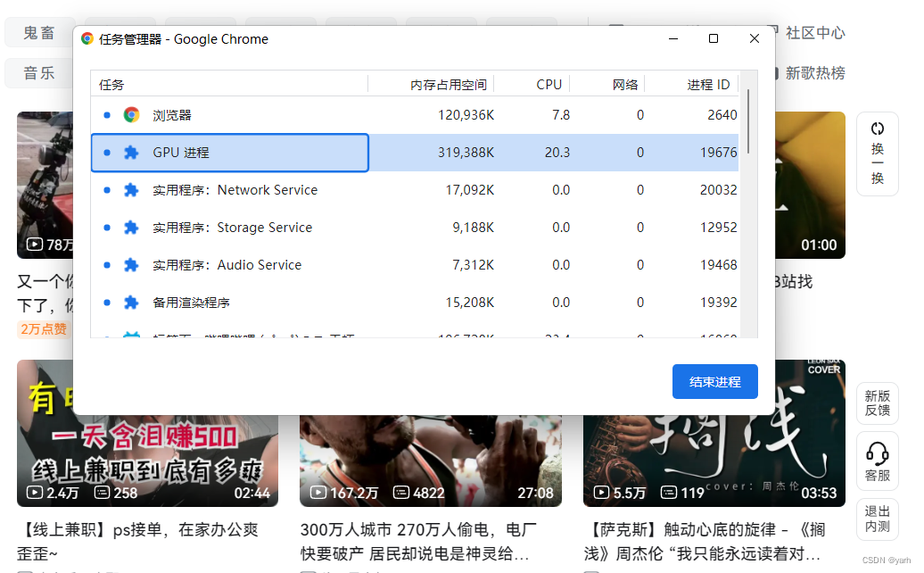
Task: Select 实用程序: Storage Service row
Action: click(415, 228)
